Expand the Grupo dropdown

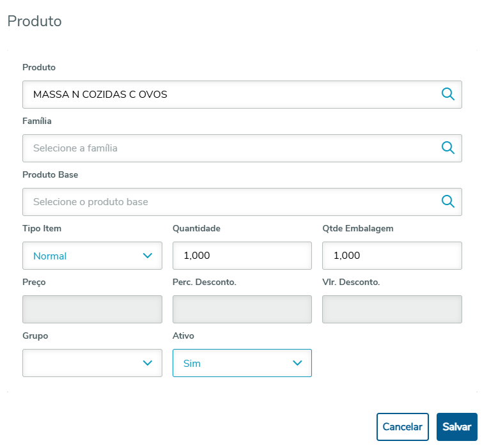click(92, 362)
